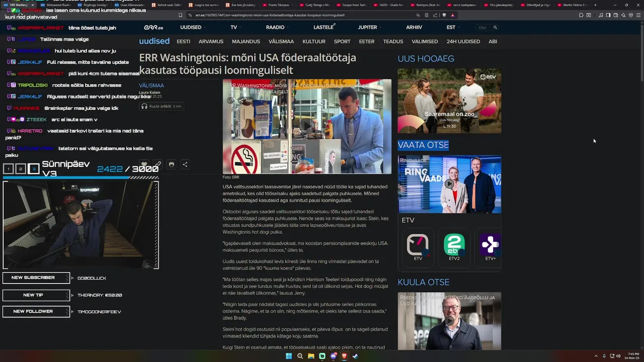This screenshot has height=362, width=644.
Task: Expand the JUPITER header menu
Action: point(370,27)
